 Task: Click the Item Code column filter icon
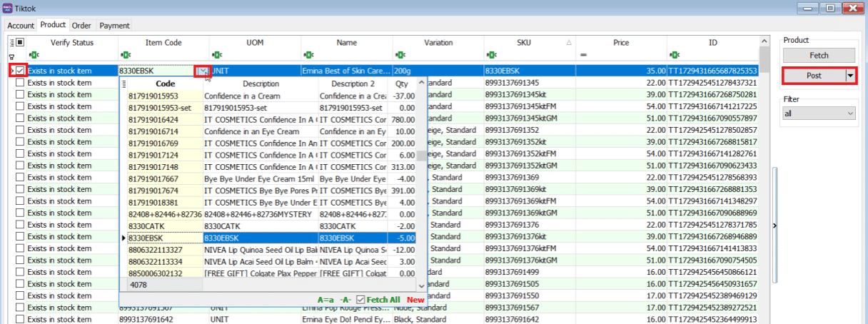(x=126, y=55)
